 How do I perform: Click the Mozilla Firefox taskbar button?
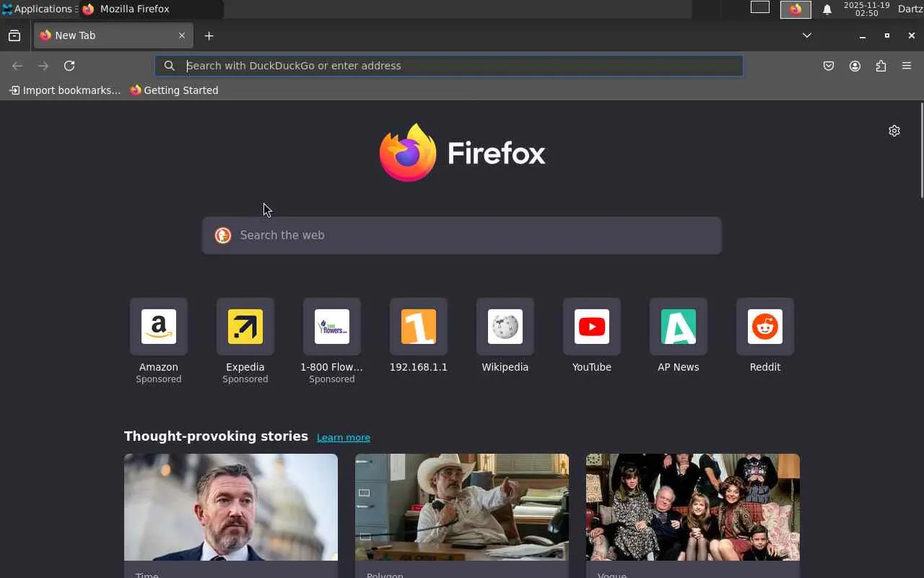pyautogui.click(x=151, y=9)
